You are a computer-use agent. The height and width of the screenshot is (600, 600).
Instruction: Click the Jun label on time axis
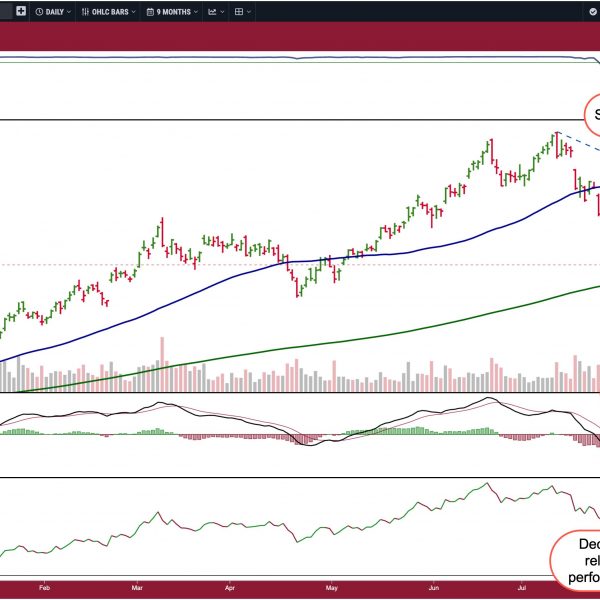click(434, 587)
